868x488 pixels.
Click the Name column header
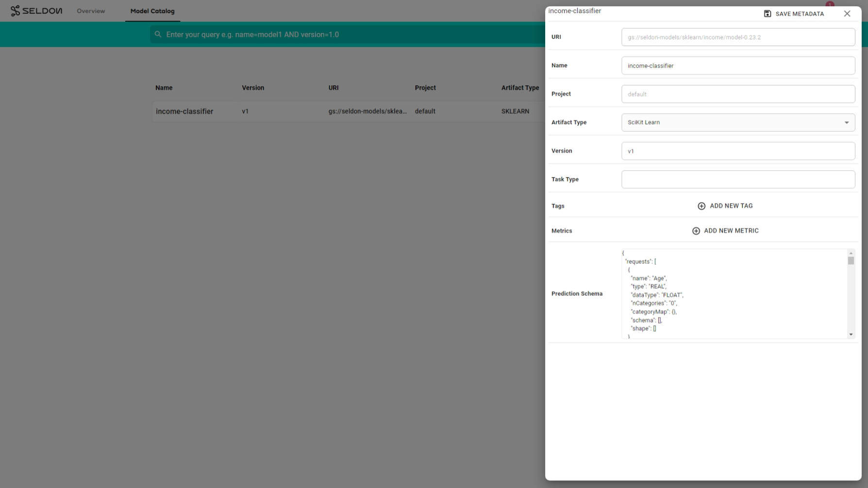pos(164,88)
